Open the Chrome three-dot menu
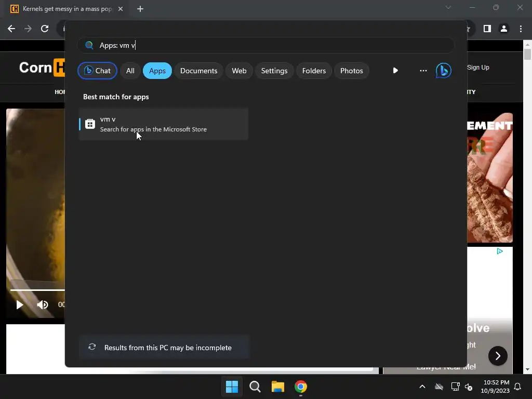 coord(521,29)
